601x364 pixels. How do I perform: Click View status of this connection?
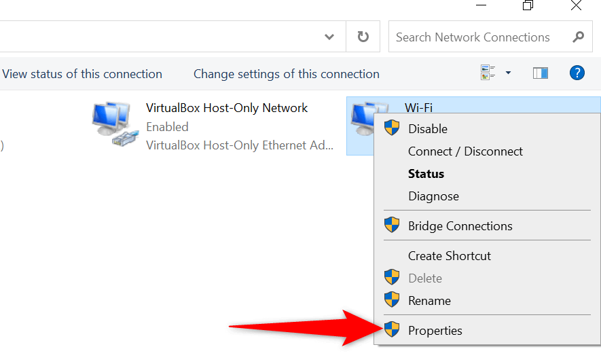click(x=82, y=74)
